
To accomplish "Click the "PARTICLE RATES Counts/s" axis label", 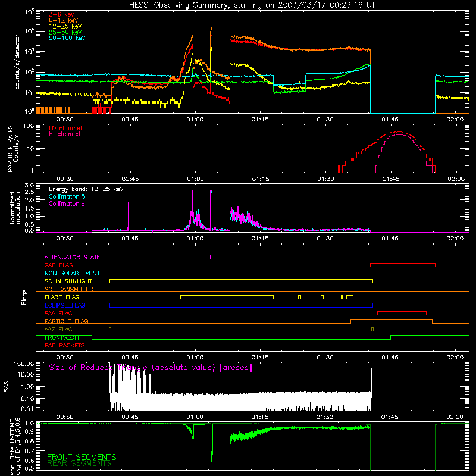I will [x=13, y=148].
